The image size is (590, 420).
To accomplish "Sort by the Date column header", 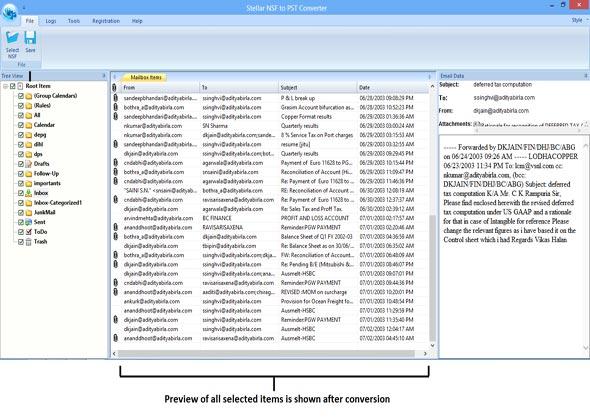I will pyautogui.click(x=392, y=88).
